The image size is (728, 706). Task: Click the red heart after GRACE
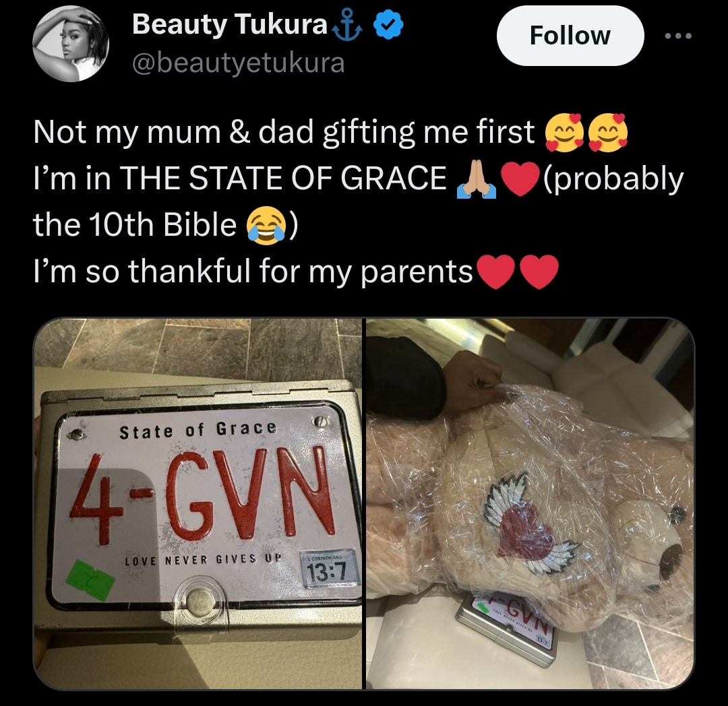tap(521, 179)
